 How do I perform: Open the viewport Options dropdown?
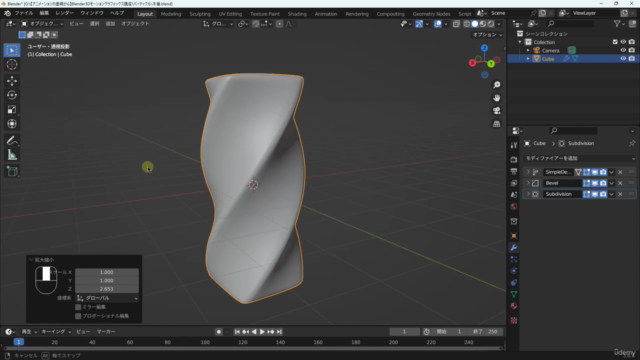pyautogui.click(x=487, y=35)
